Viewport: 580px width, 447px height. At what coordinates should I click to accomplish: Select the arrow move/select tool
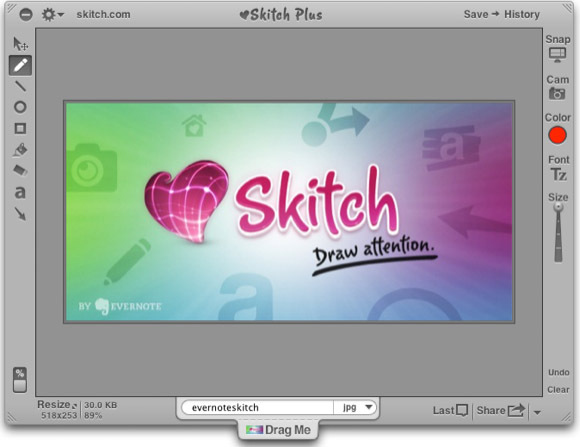(x=20, y=44)
